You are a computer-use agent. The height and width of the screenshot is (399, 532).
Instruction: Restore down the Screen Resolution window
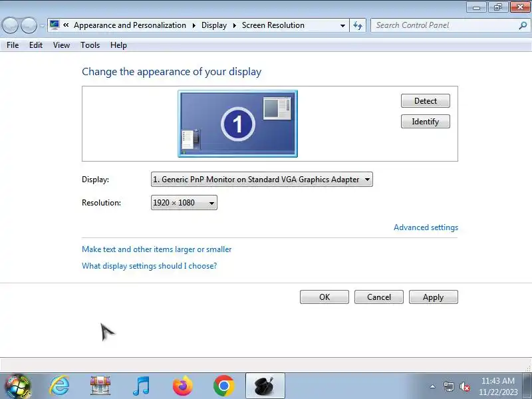pyautogui.click(x=497, y=7)
